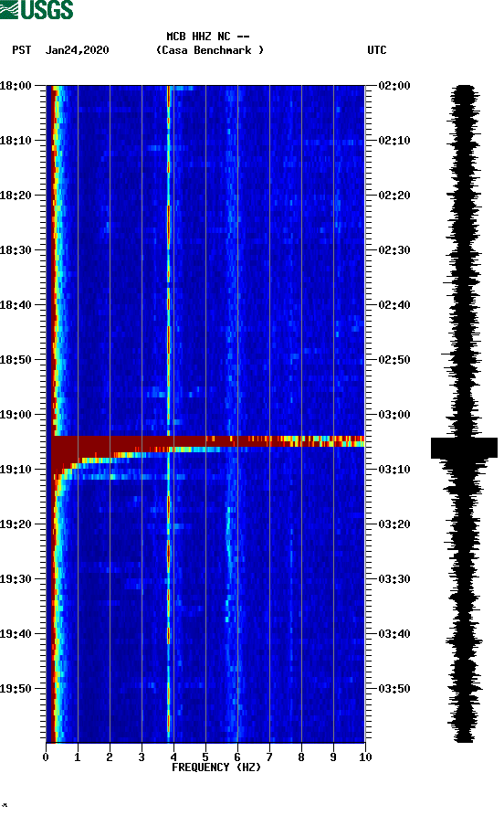The image size is (504, 815).
Task: Click the 2 Hz frequency tick label
Action: point(110,757)
